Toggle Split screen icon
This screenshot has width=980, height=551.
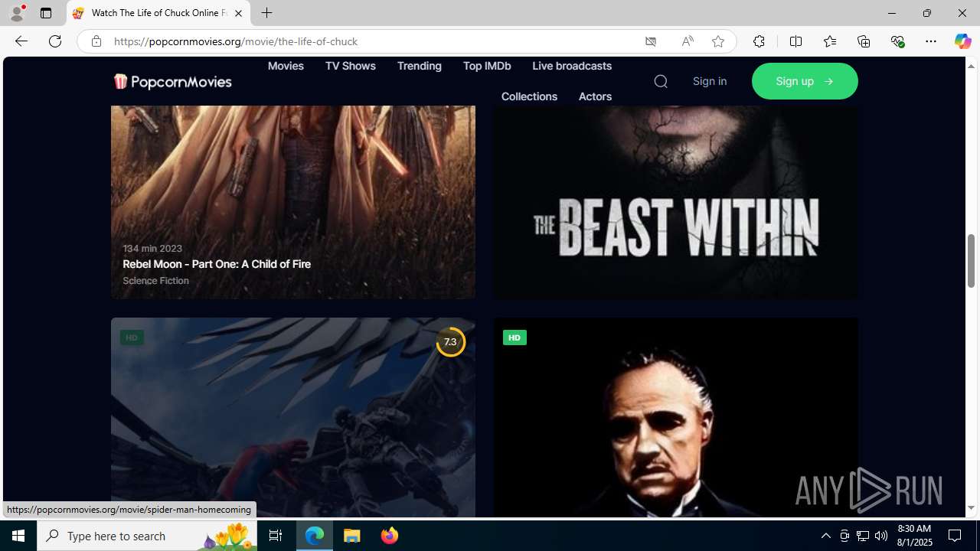coord(795,41)
